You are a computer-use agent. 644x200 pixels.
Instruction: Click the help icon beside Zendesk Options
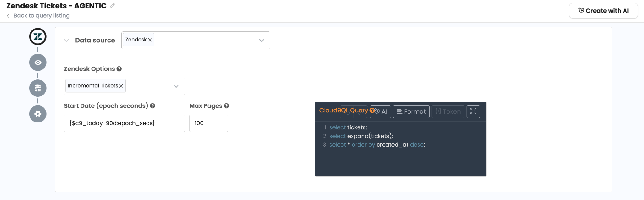tap(119, 69)
